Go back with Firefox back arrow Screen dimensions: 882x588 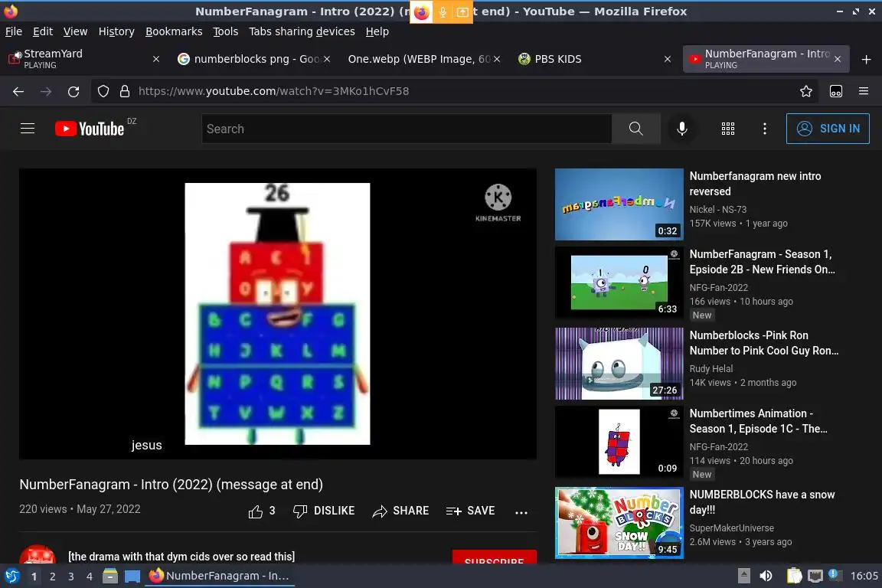coord(18,91)
